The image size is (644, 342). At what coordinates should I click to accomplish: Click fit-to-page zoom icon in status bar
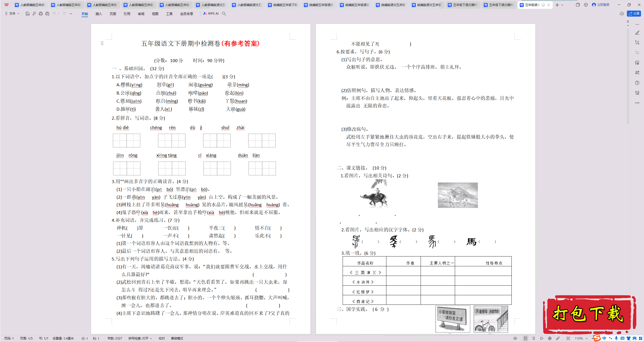tap(568, 338)
